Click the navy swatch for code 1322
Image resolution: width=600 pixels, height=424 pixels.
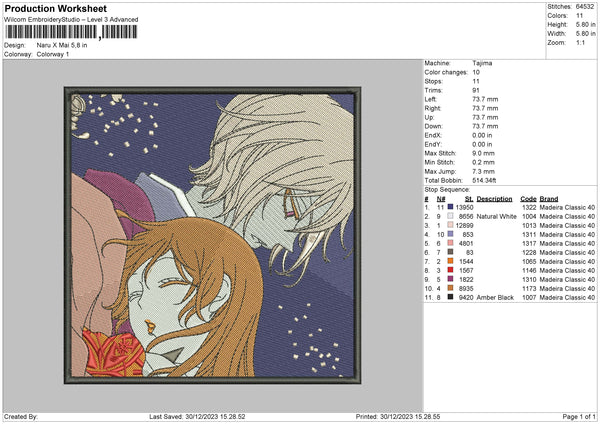coord(450,207)
